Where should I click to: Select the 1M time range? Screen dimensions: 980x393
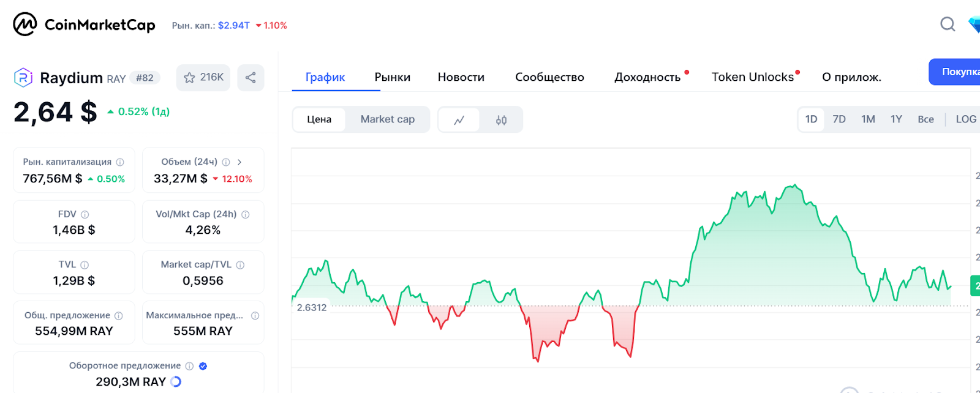click(868, 119)
